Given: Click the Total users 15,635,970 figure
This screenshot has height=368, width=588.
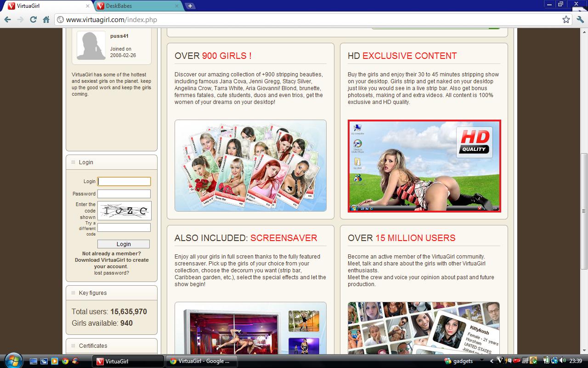Looking at the screenshot, I should [x=109, y=311].
